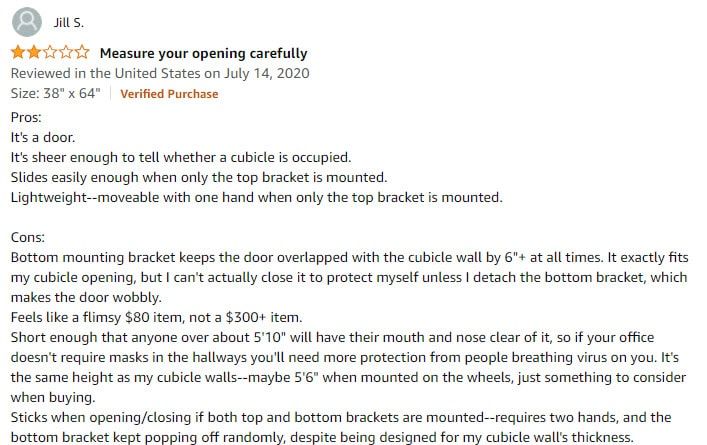The image size is (707, 445).
Task: Click the first filled star
Action: 18,52
